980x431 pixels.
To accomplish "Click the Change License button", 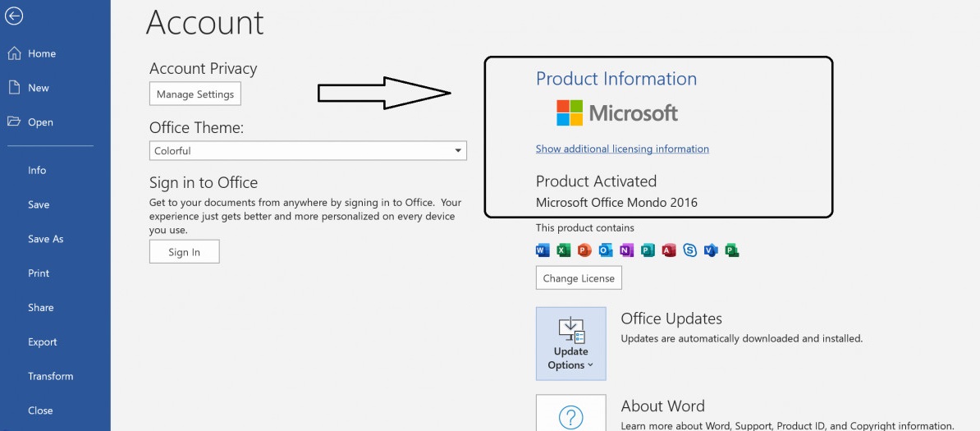I will (x=579, y=278).
